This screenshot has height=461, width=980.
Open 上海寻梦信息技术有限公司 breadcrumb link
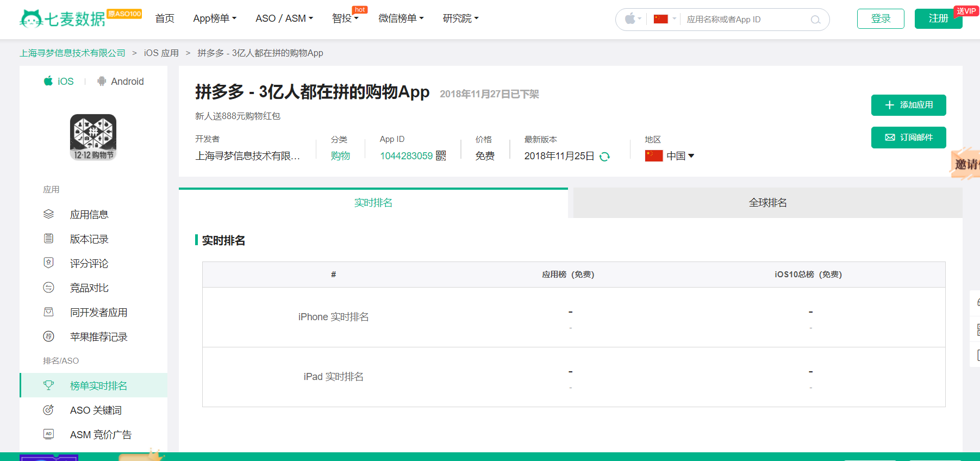click(x=72, y=53)
